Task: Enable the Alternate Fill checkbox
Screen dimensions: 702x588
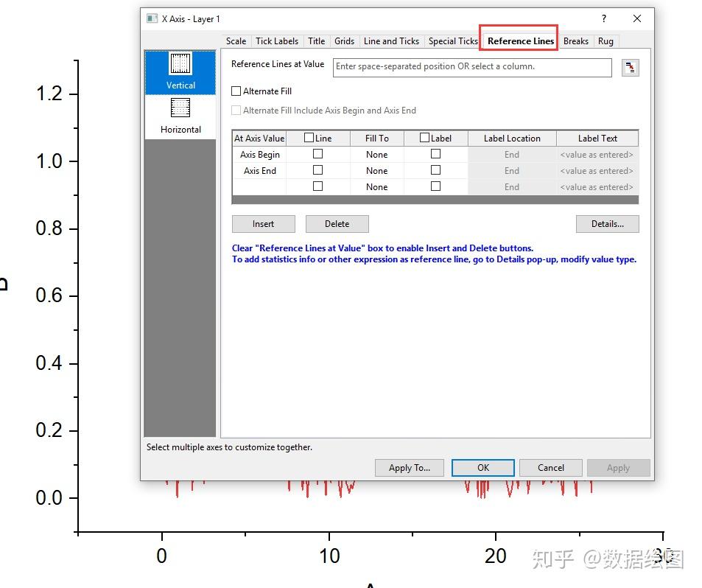Action: click(x=236, y=91)
